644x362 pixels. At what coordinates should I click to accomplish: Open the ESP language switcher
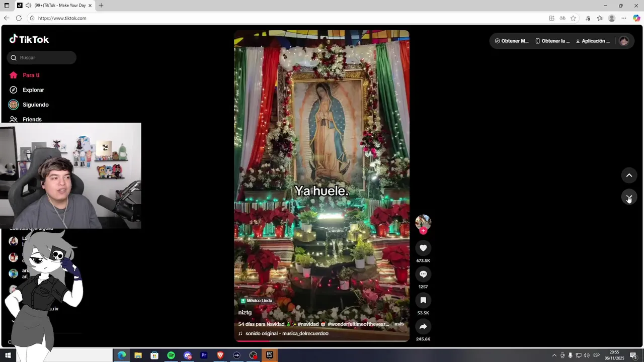pyautogui.click(x=596, y=355)
